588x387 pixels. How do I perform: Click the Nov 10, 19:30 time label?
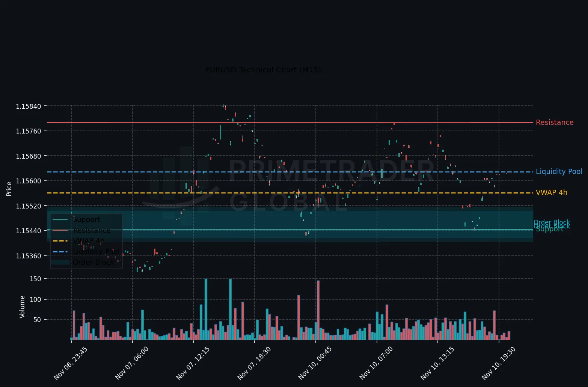[498, 363]
